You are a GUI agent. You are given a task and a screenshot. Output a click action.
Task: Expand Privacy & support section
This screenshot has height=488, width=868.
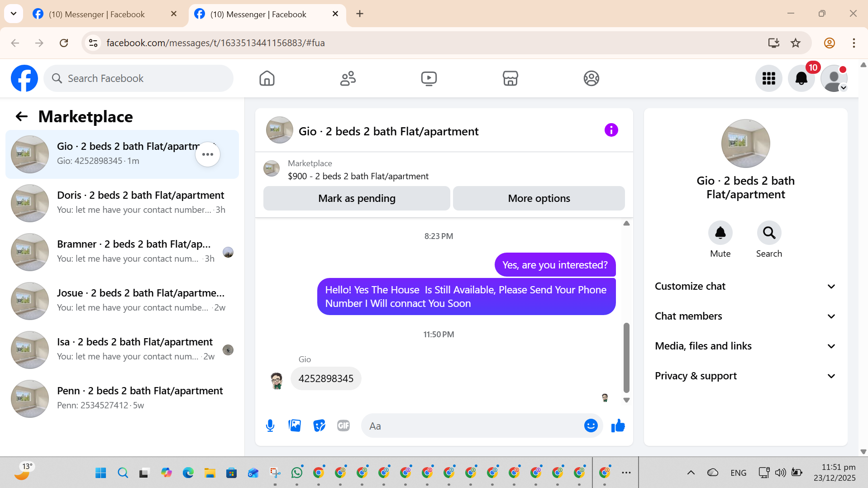pos(745,376)
